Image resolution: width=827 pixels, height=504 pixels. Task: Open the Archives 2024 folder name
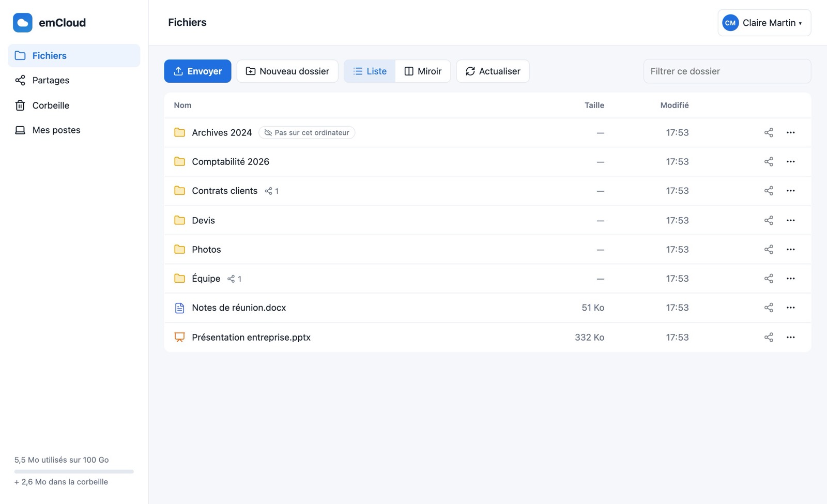tap(222, 132)
